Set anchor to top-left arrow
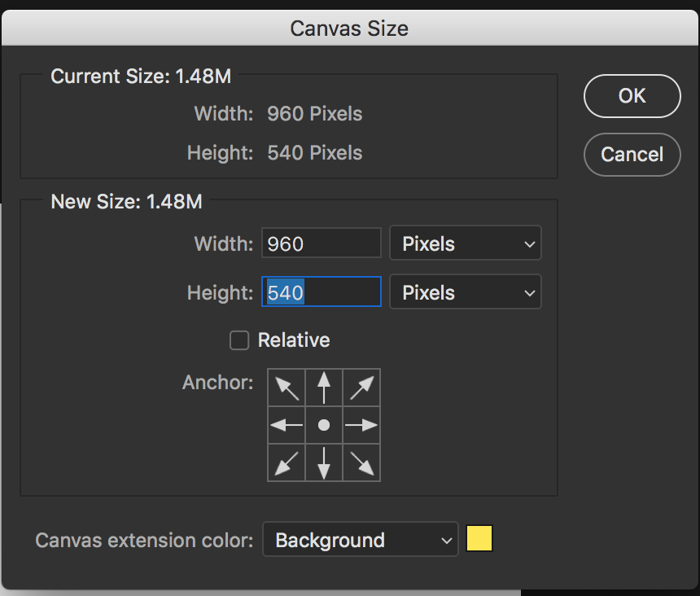Viewport: 700px width, 596px height. click(287, 388)
